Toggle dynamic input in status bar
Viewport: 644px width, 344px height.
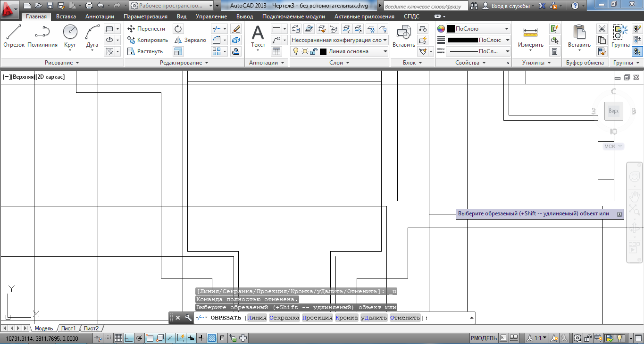(191, 338)
